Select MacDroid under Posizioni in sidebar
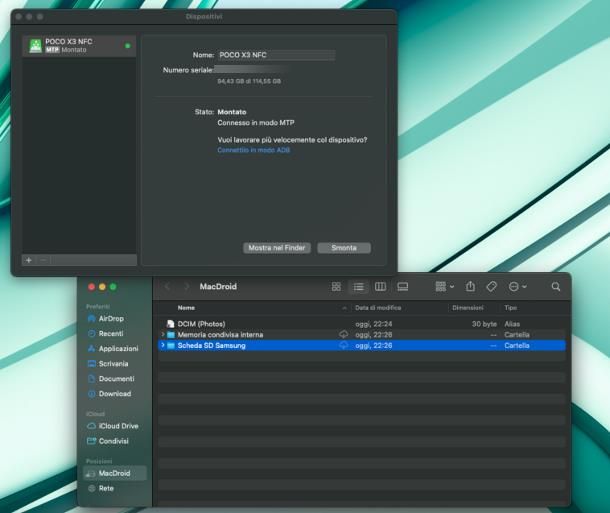 coord(115,473)
